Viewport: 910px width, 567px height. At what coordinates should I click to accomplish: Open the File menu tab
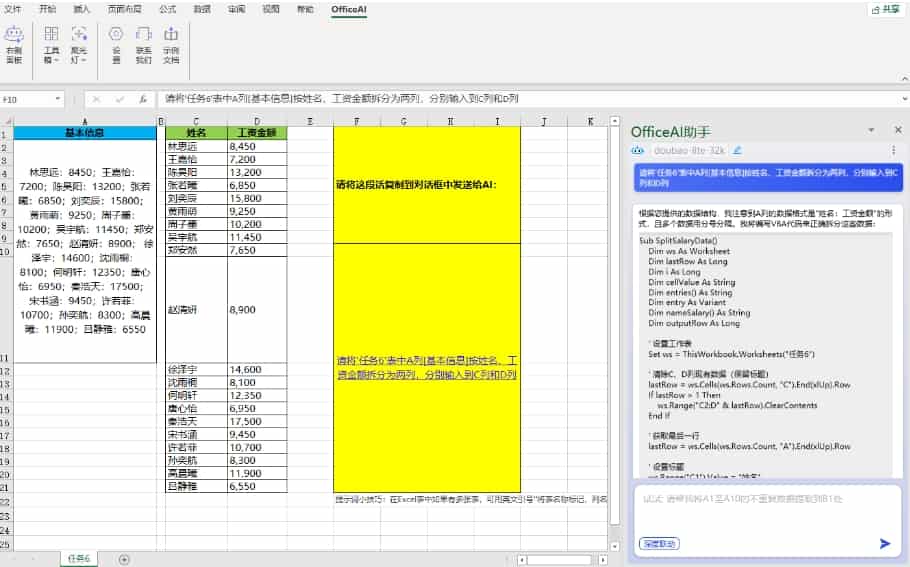[12, 9]
